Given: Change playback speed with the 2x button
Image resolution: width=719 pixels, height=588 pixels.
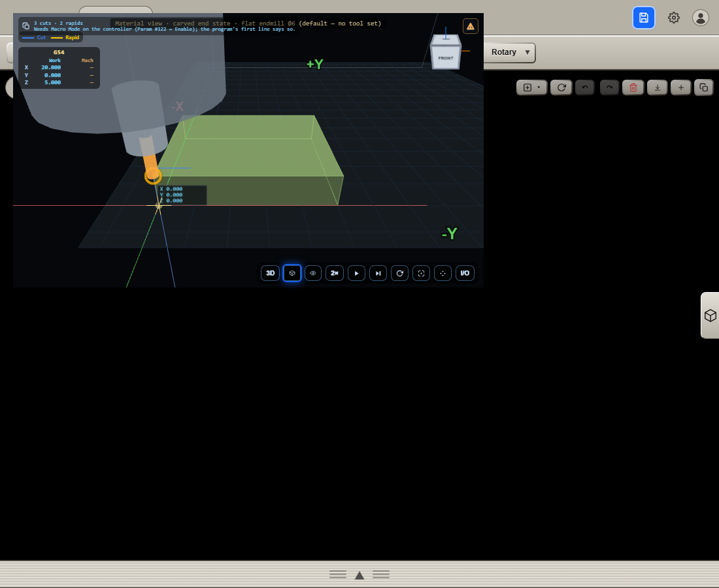Looking at the screenshot, I should 335,273.
